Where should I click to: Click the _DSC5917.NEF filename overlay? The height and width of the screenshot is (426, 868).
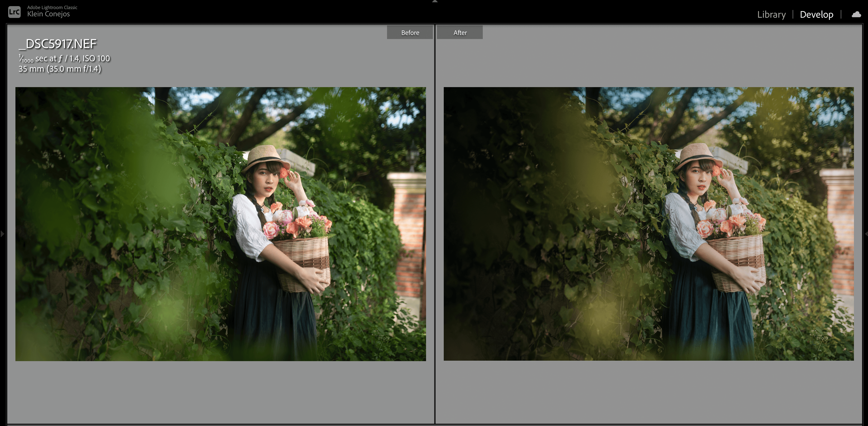click(58, 44)
